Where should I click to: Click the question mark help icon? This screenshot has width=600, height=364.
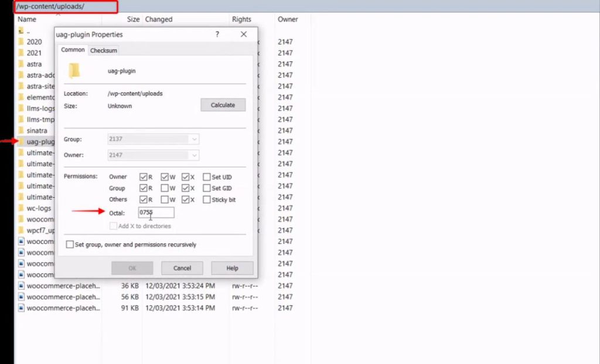pyautogui.click(x=217, y=35)
